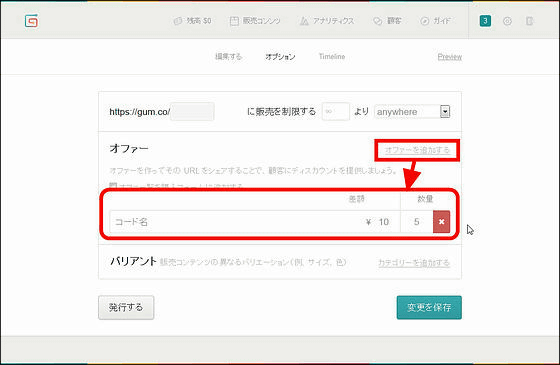Click the 発行する publish button
The image size is (560, 365).
tap(126, 308)
